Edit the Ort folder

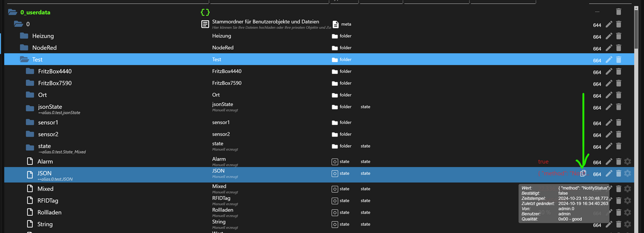[x=609, y=95]
